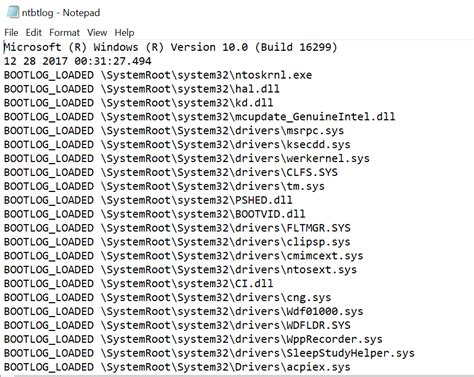The height and width of the screenshot is (377, 474).
Task: Click the 12 28 2017 timestamp line
Action: click(x=78, y=61)
